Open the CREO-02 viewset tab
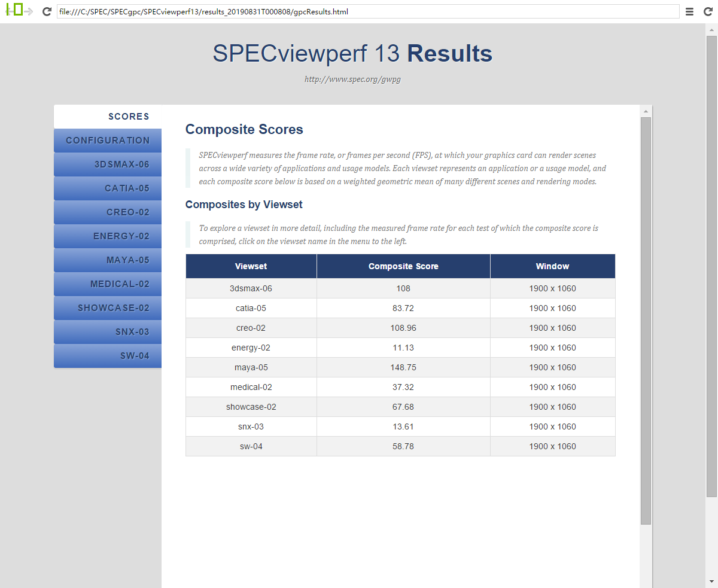Screen dimensions: 718x588 (108, 212)
